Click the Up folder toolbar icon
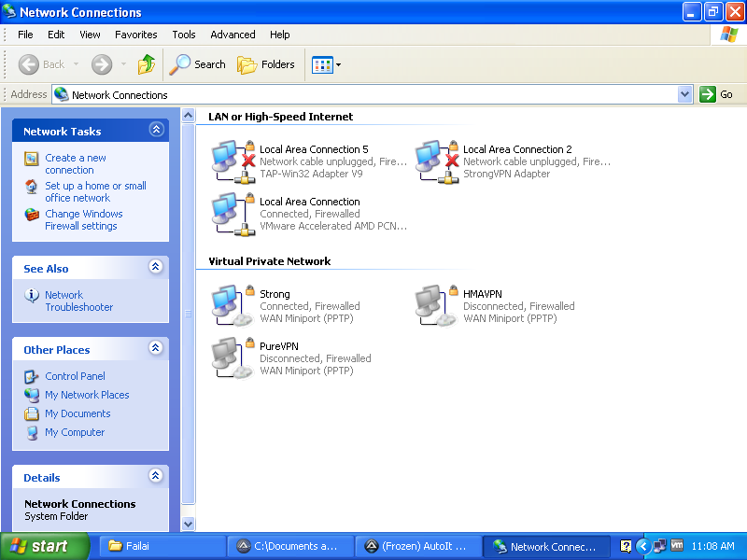Screen dimensions: 747x560 tap(147, 64)
